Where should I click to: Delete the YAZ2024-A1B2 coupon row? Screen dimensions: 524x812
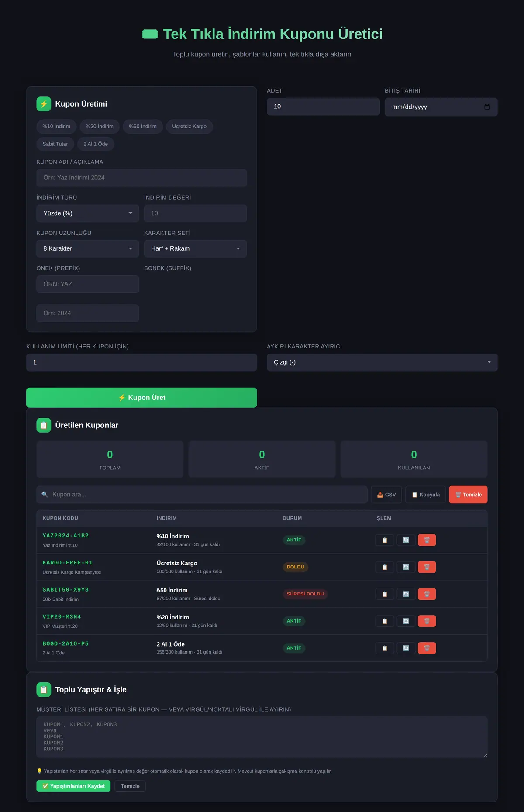point(427,540)
